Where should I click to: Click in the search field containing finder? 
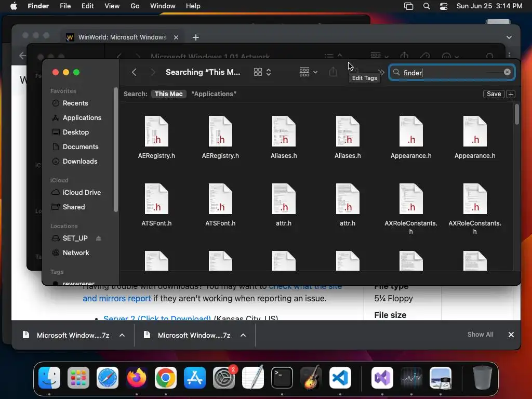(452, 72)
